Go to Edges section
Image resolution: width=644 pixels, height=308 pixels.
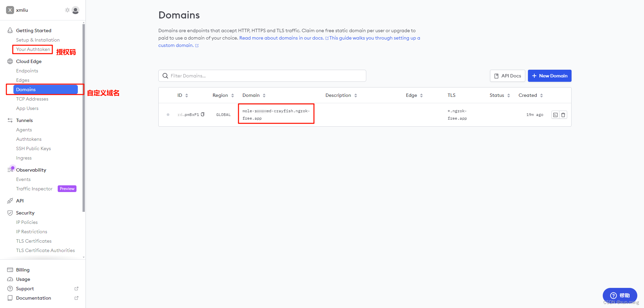click(x=23, y=80)
